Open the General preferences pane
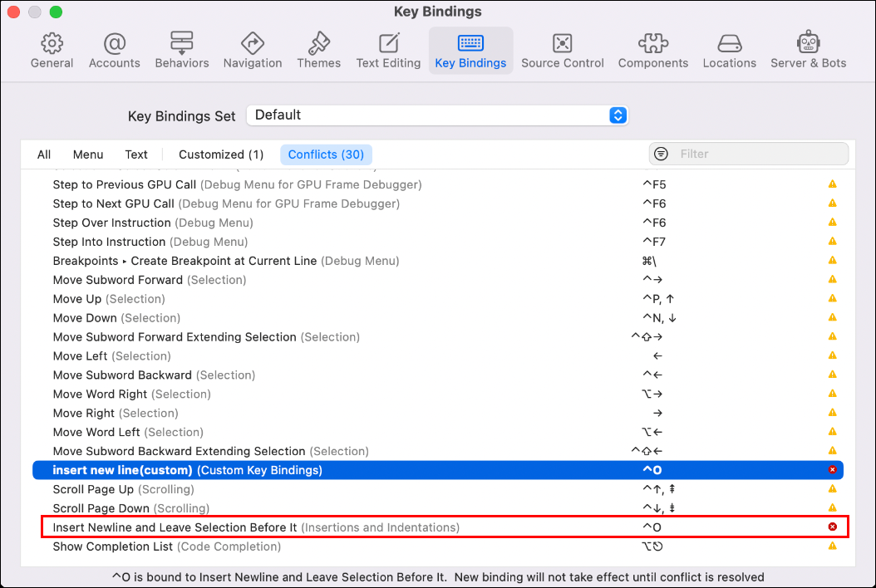The image size is (876, 588). pyautogui.click(x=52, y=51)
